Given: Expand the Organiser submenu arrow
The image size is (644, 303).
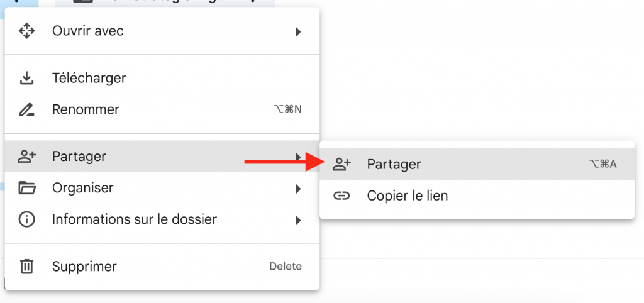Looking at the screenshot, I should pyautogui.click(x=299, y=189).
